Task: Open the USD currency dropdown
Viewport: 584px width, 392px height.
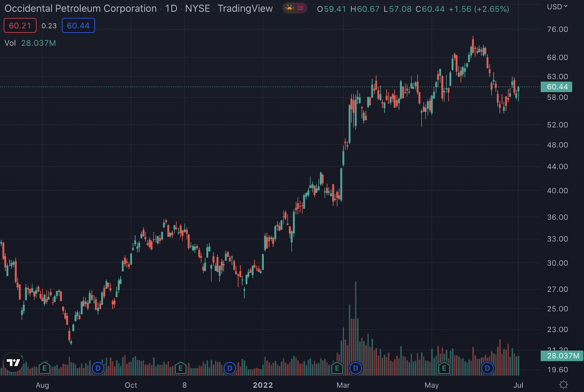Action: [557, 7]
